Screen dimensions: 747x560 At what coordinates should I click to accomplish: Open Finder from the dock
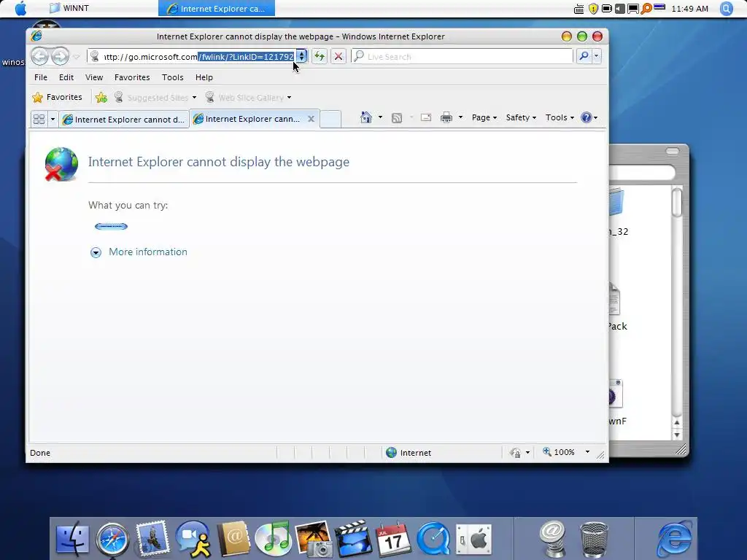click(72, 540)
